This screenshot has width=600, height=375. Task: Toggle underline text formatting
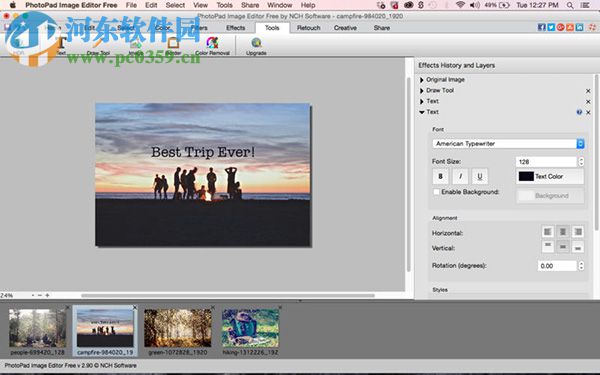(x=480, y=176)
